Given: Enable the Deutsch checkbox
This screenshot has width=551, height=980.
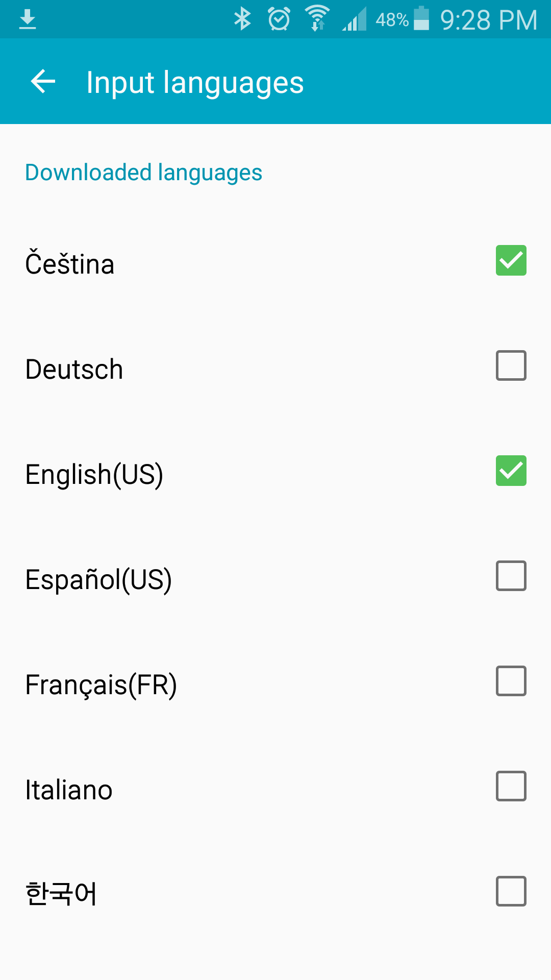Looking at the screenshot, I should (511, 365).
